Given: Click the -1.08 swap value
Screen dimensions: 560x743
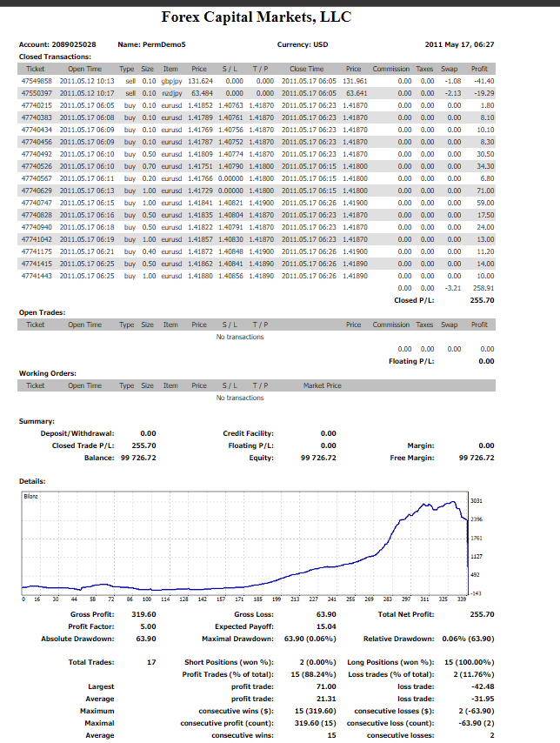Looking at the screenshot, I should coord(453,81).
